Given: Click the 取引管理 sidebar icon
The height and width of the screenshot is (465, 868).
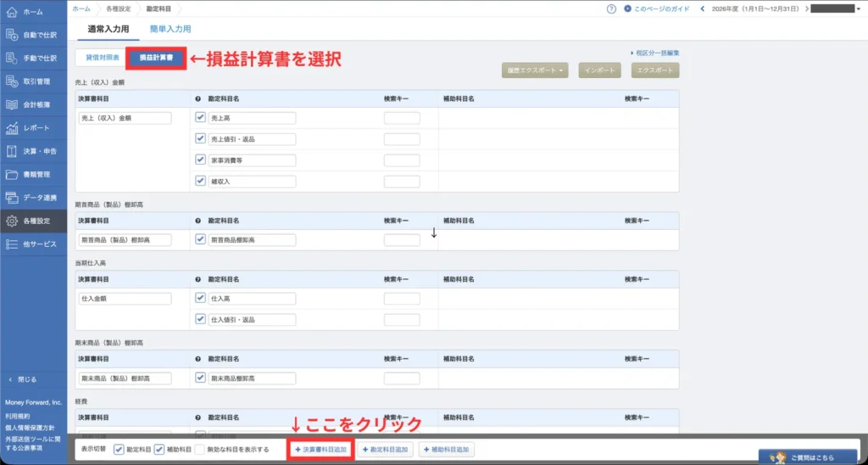Looking at the screenshot, I should coord(12,81).
